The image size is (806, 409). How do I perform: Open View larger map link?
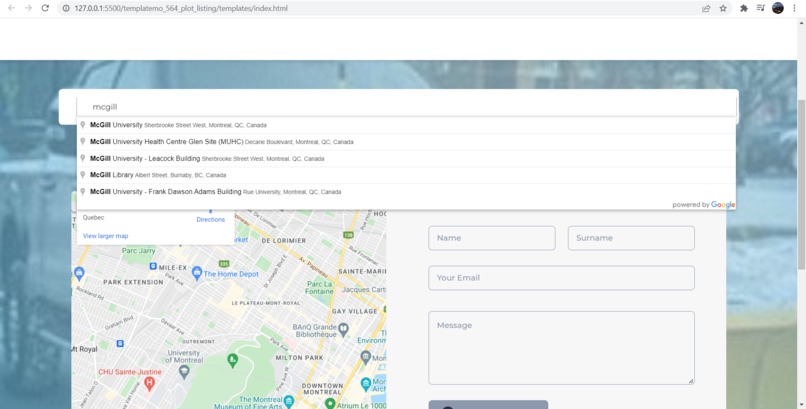(105, 236)
